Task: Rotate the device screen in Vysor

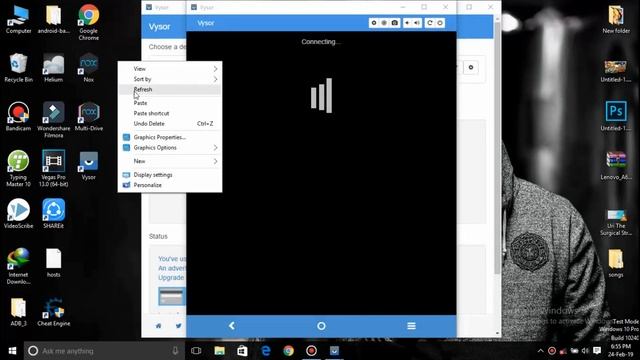Action: (x=429, y=23)
